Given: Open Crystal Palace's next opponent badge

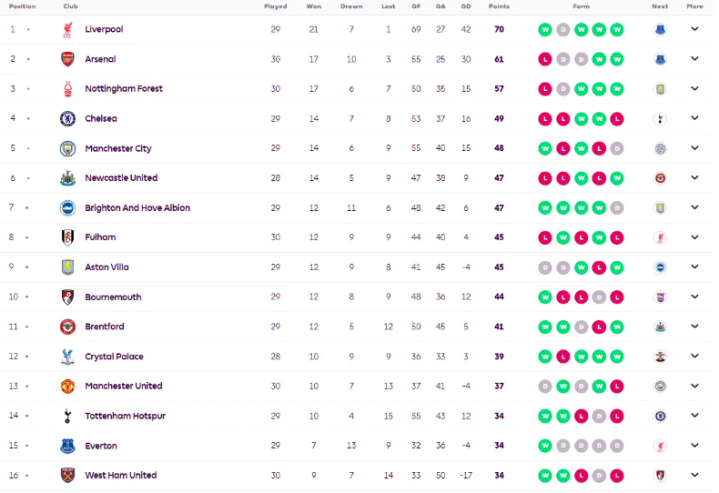Looking at the screenshot, I should 660,356.
